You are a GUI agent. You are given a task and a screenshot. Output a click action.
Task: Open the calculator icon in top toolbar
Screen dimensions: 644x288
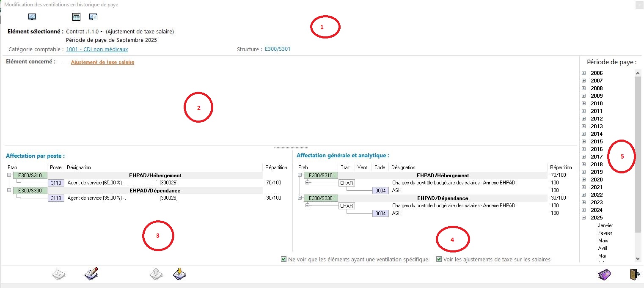point(76,17)
